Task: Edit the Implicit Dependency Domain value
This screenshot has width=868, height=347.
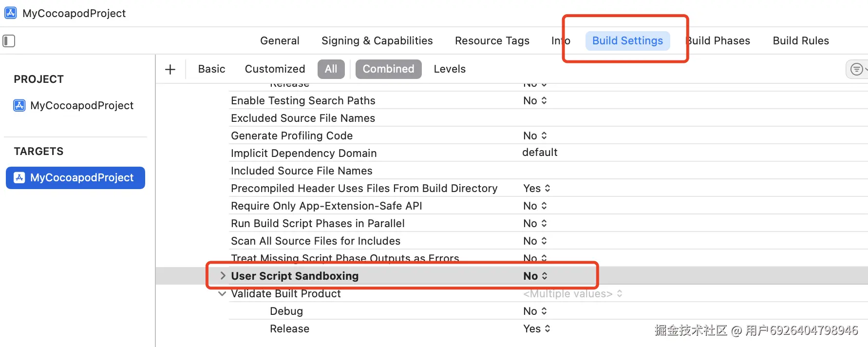Action: pyautogui.click(x=540, y=153)
